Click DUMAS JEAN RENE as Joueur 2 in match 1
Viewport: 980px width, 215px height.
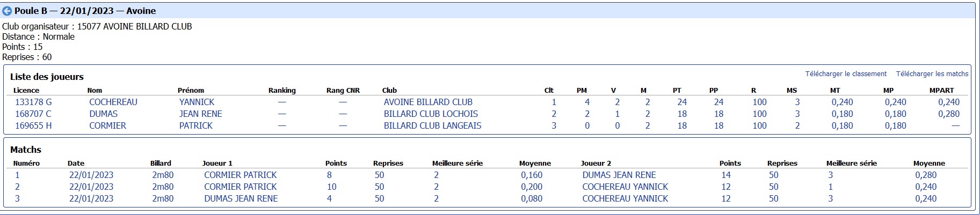[619, 175]
